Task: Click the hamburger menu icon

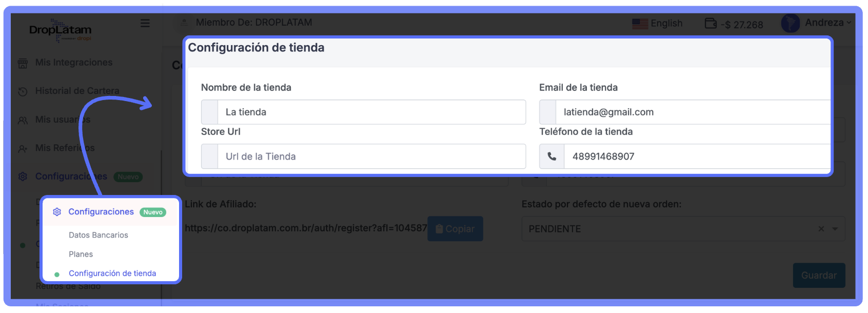Action: tap(145, 23)
